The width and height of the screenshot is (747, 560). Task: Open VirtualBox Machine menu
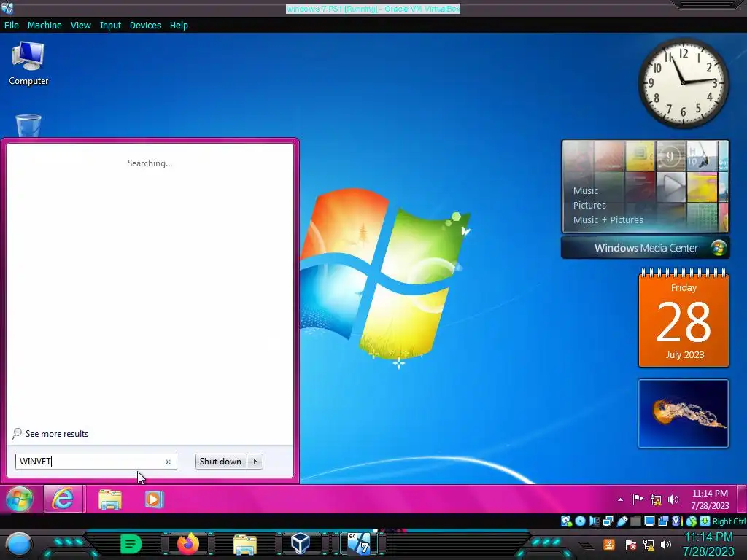point(44,26)
